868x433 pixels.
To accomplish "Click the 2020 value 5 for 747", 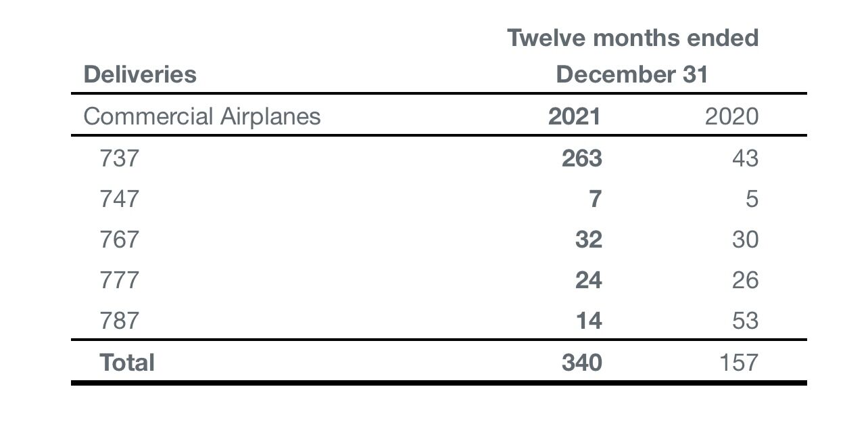I will [x=752, y=199].
